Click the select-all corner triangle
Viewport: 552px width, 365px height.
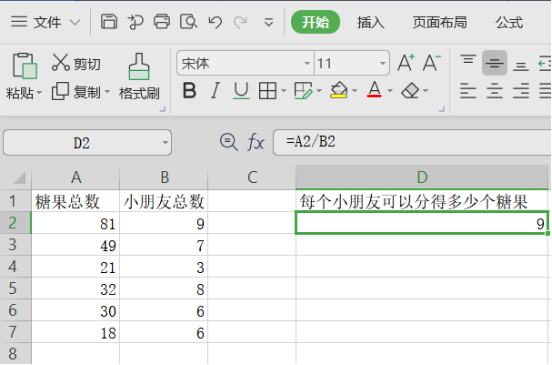[x=19, y=178]
